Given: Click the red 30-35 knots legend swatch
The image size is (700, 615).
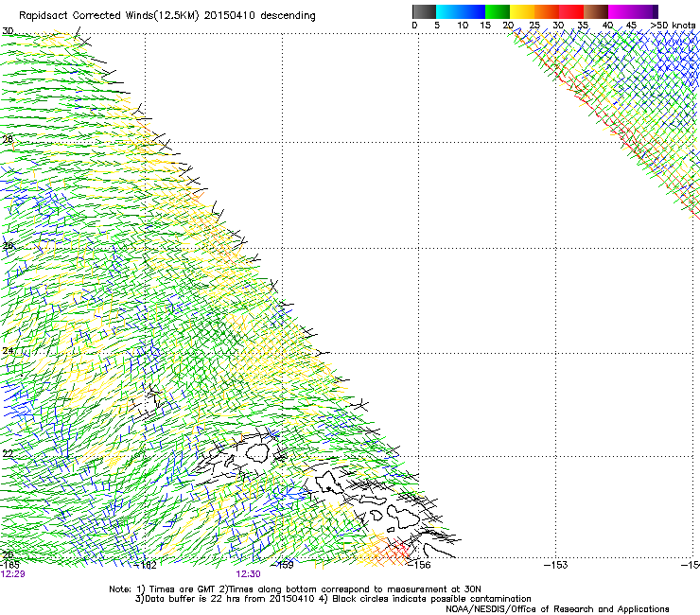Looking at the screenshot, I should [571, 11].
